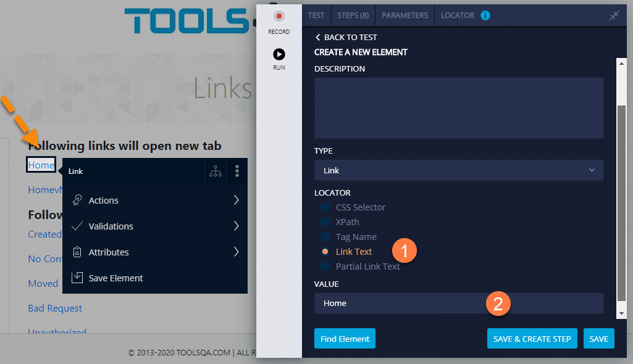Select the XPath locator option
The height and width of the screenshot is (364, 633).
point(325,222)
